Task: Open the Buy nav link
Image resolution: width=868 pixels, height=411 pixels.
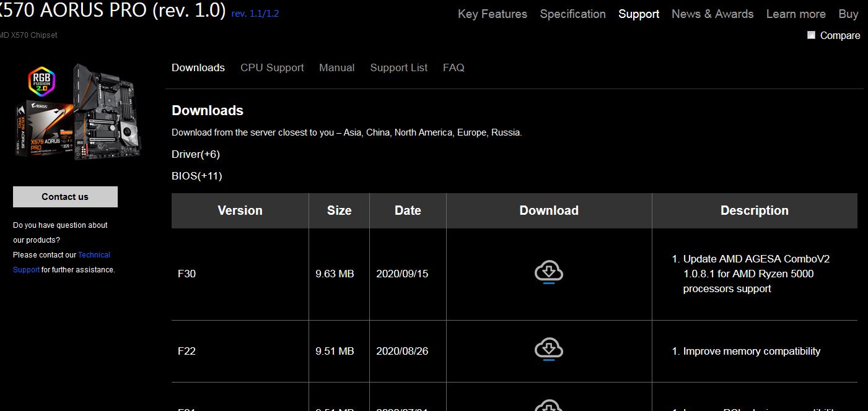Action: pos(848,14)
